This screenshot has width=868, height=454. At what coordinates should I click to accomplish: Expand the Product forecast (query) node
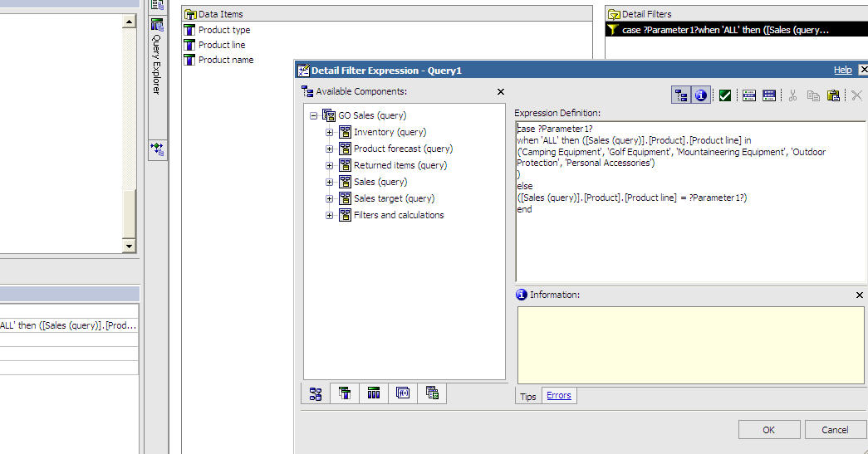330,149
